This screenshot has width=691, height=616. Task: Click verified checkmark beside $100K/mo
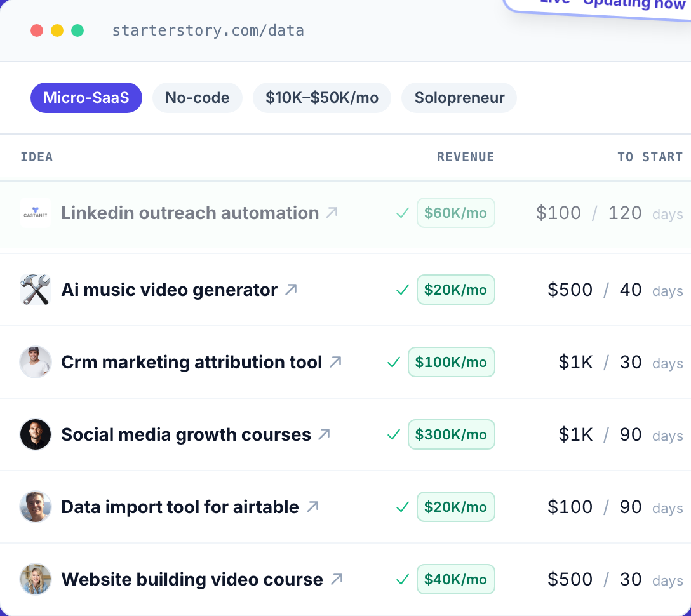pos(394,362)
